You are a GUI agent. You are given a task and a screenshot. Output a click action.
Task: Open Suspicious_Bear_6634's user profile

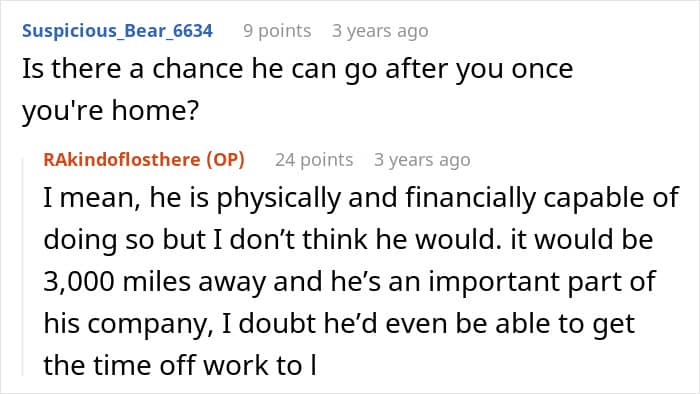coord(117,31)
